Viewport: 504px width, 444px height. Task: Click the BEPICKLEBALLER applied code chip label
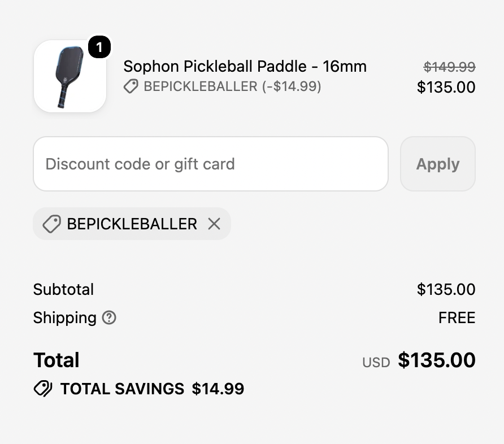[x=132, y=224]
